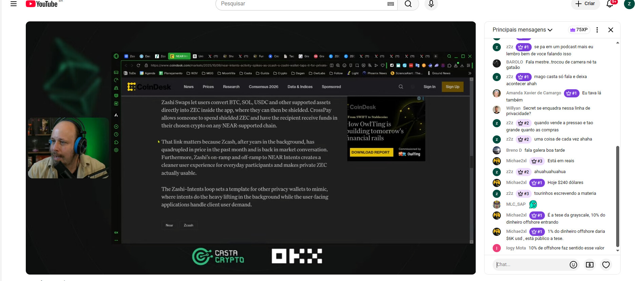Click #1 badge on 'Hoje $240 dólares'
The height and width of the screenshot is (281, 644).
point(537,183)
